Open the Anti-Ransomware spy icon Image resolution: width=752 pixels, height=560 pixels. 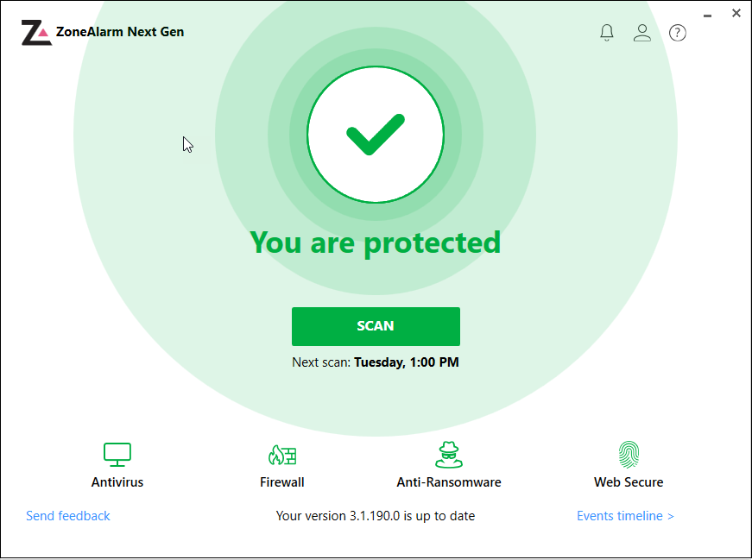click(449, 455)
